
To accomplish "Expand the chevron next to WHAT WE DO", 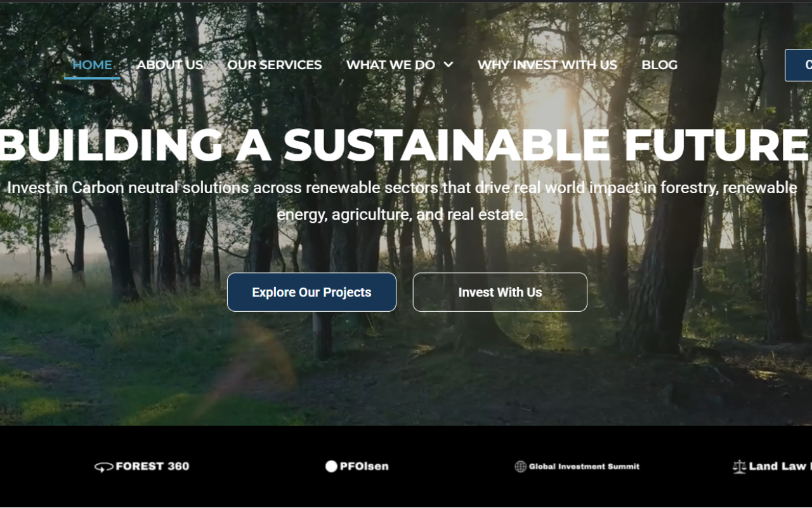I will coord(449,65).
